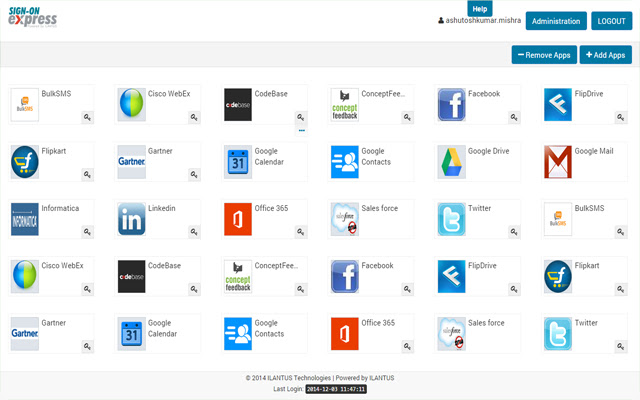Open Google Contacts icon above Sales force
640x400 pixels.
tap(344, 162)
